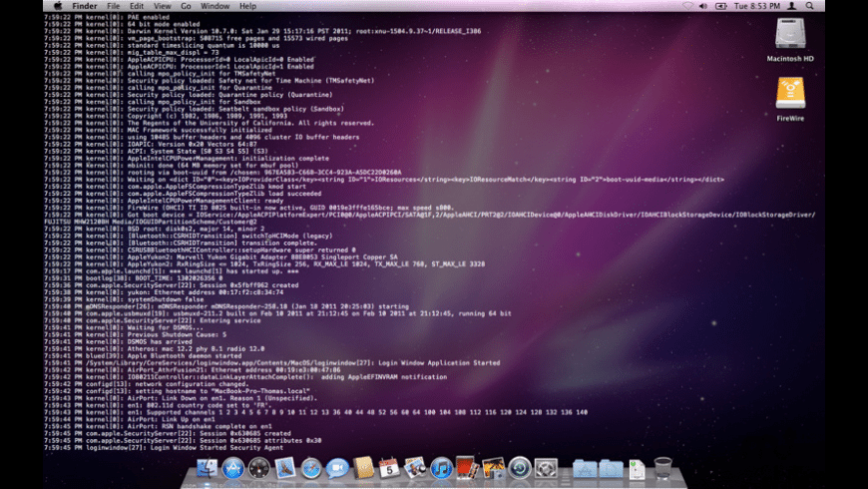Image resolution: width=868 pixels, height=489 pixels.
Task: Click the '64 bit mode enabled' log line
Action: click(123, 24)
